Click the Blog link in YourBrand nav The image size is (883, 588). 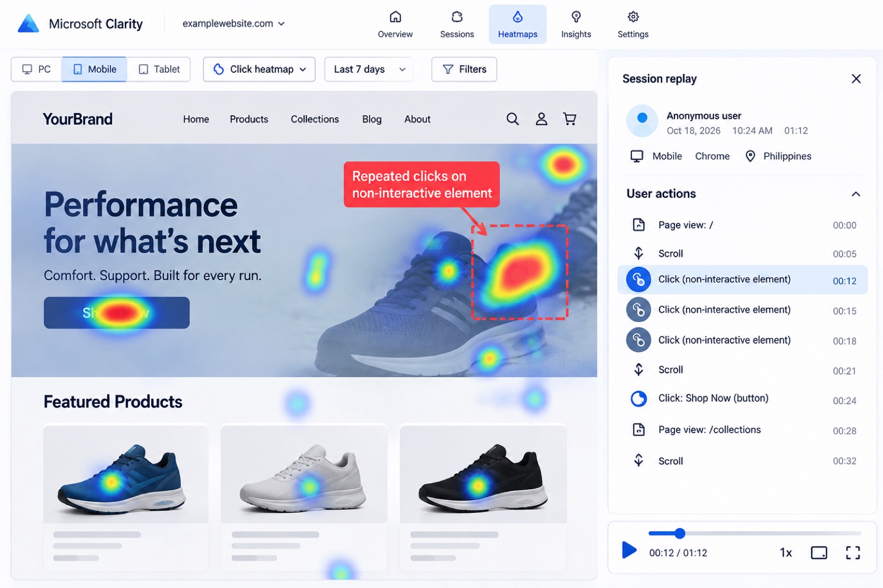(372, 119)
